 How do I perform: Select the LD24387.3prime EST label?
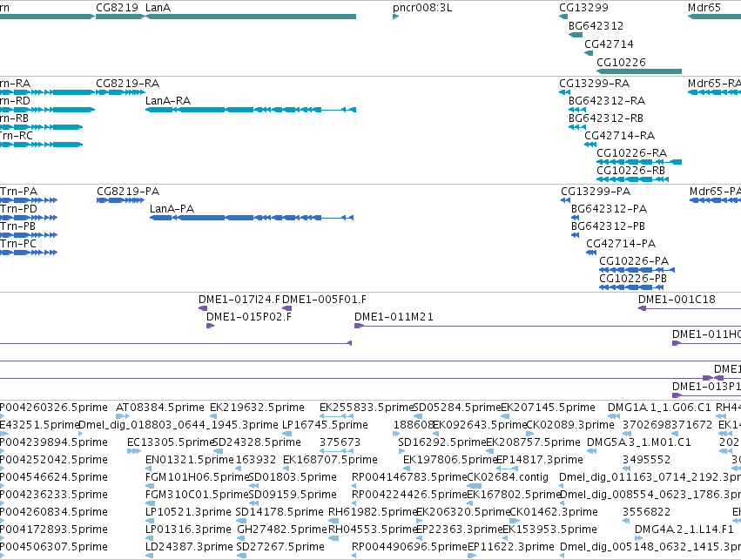[x=189, y=547]
